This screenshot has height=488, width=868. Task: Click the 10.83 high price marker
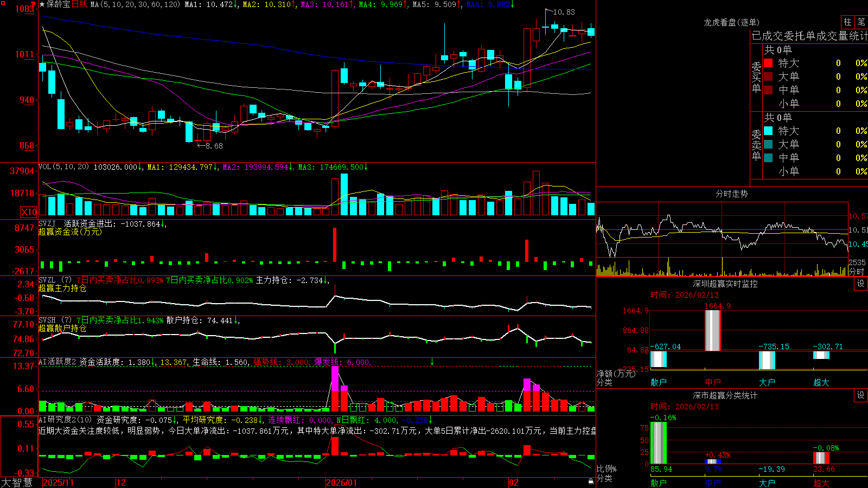(x=564, y=12)
